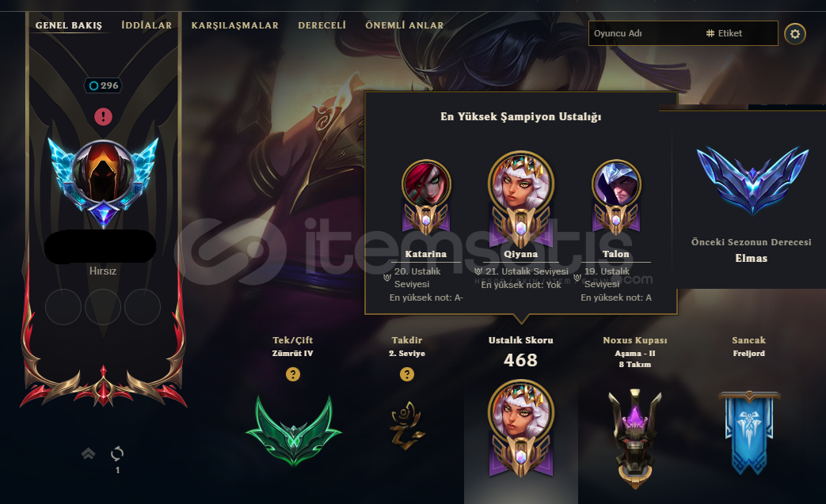Viewport: 826px width, 504px height.
Task: Click the refresh arrows icon under the banner
Action: (117, 453)
